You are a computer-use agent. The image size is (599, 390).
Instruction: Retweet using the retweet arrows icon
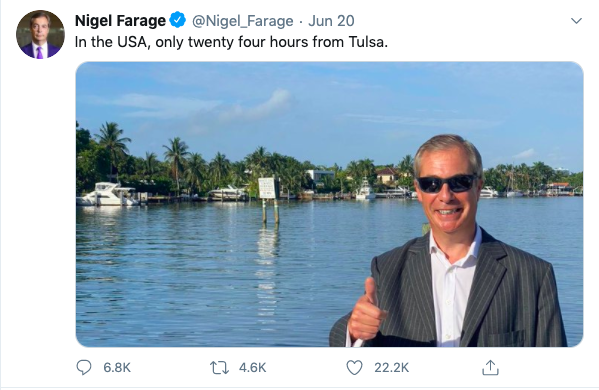point(219,367)
